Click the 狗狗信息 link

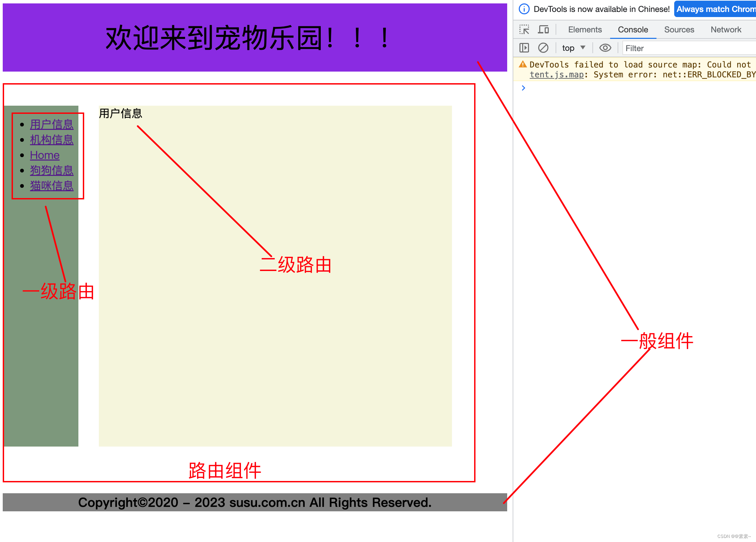[51, 170]
